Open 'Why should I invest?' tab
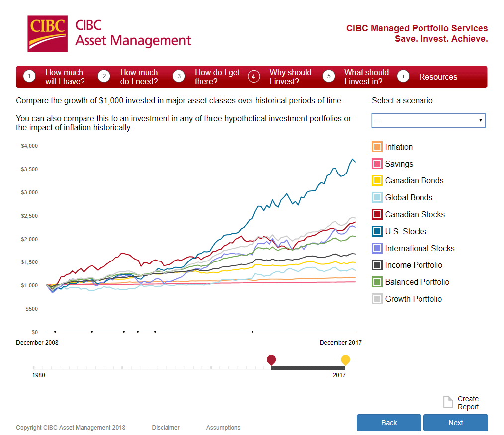 (x=290, y=77)
